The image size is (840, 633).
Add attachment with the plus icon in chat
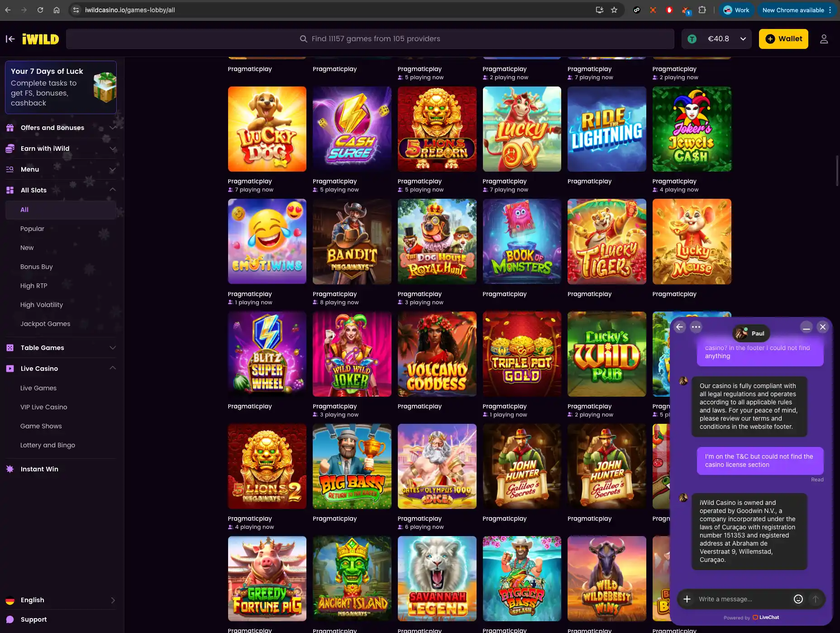pos(687,599)
